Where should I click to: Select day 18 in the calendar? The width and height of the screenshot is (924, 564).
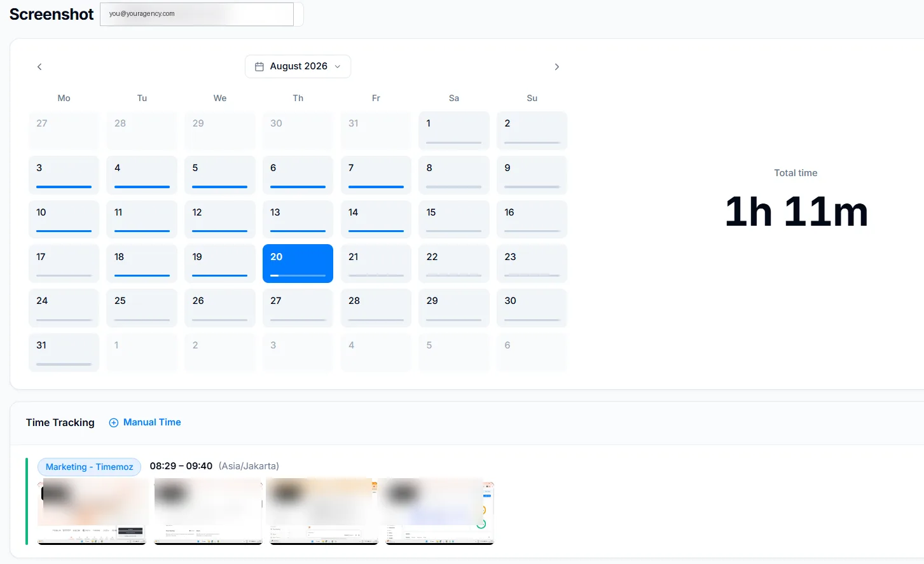[x=142, y=263]
